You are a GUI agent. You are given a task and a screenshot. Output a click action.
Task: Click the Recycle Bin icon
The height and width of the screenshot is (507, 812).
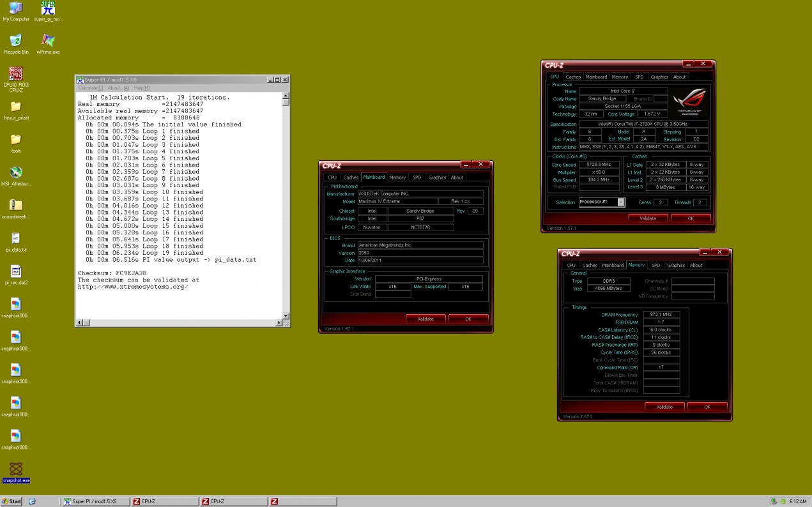tap(16, 41)
